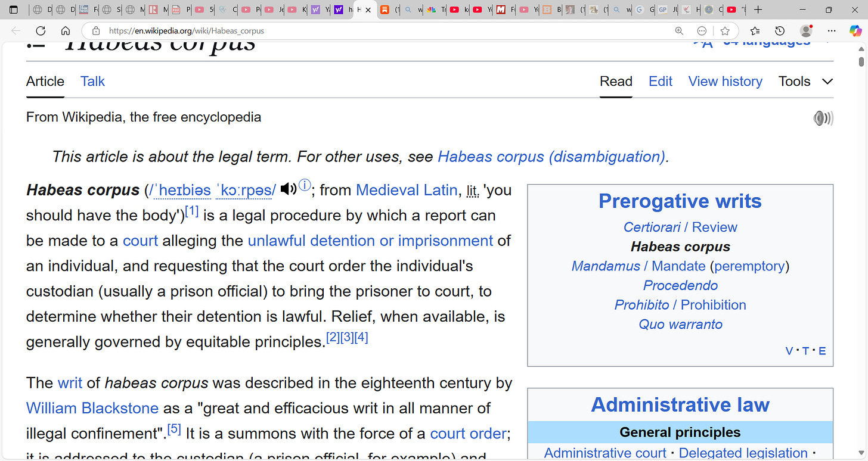Add this page to favorites star
The width and height of the screenshot is (868, 461).
tap(725, 31)
